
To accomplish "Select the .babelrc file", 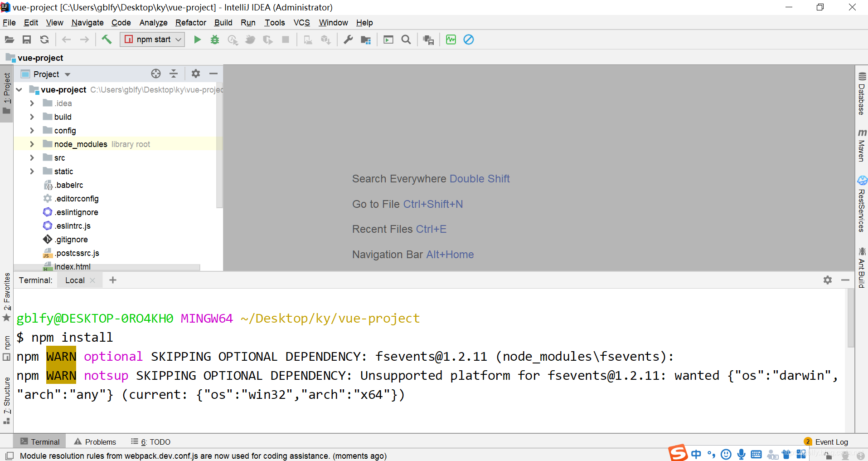I will tap(69, 185).
